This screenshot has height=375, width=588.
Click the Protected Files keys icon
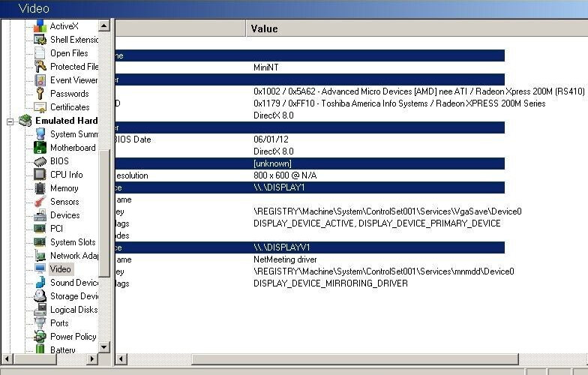coord(40,66)
